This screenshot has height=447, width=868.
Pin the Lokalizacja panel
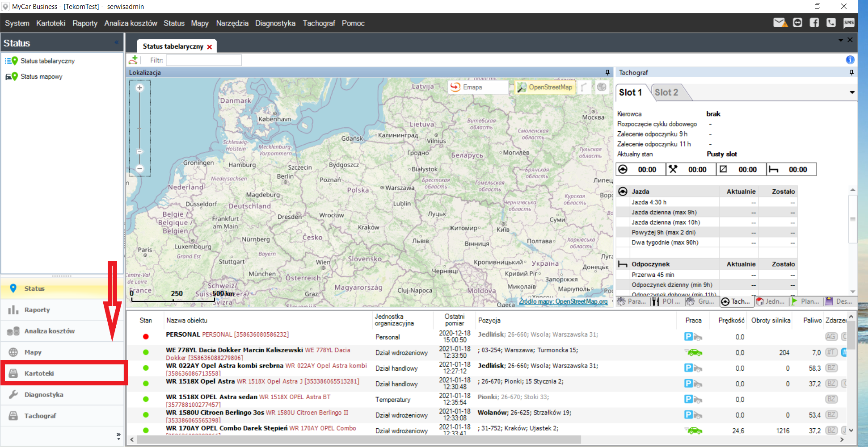point(607,72)
